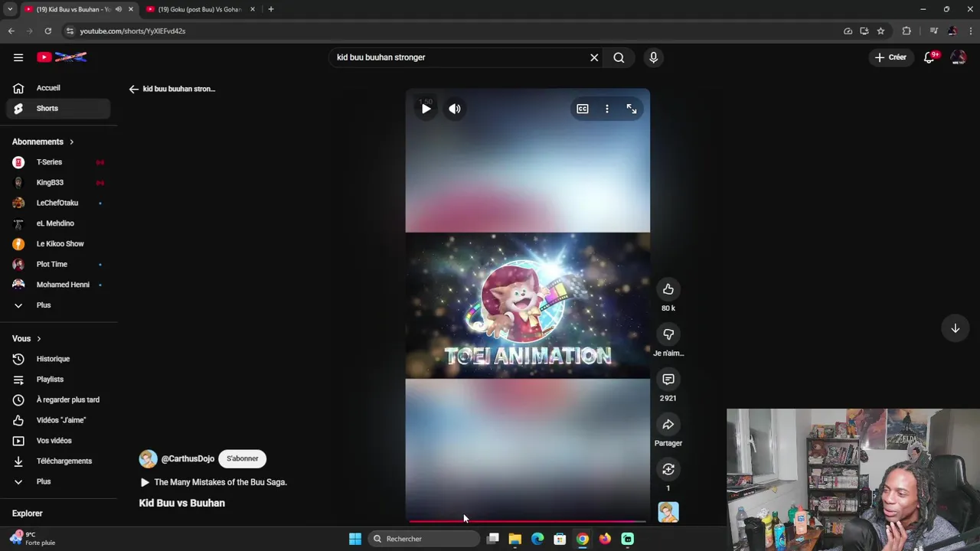Screen dimensions: 980x551
Task: Open the sound thumbnail beside the Short
Action: [668, 512]
